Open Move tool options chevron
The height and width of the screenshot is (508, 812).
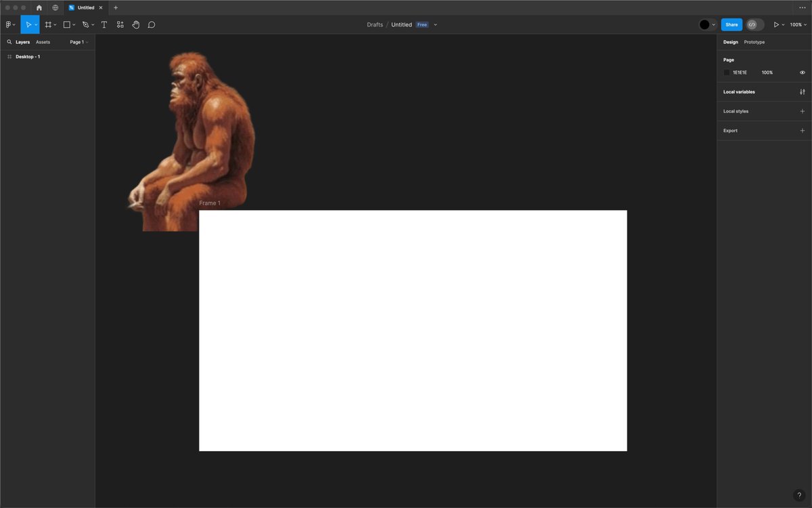(x=36, y=25)
